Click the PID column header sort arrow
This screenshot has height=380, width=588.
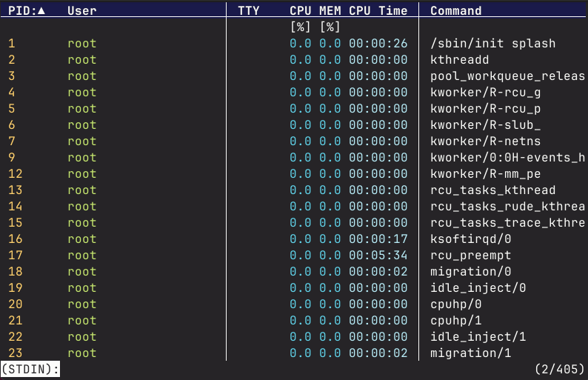coord(41,11)
